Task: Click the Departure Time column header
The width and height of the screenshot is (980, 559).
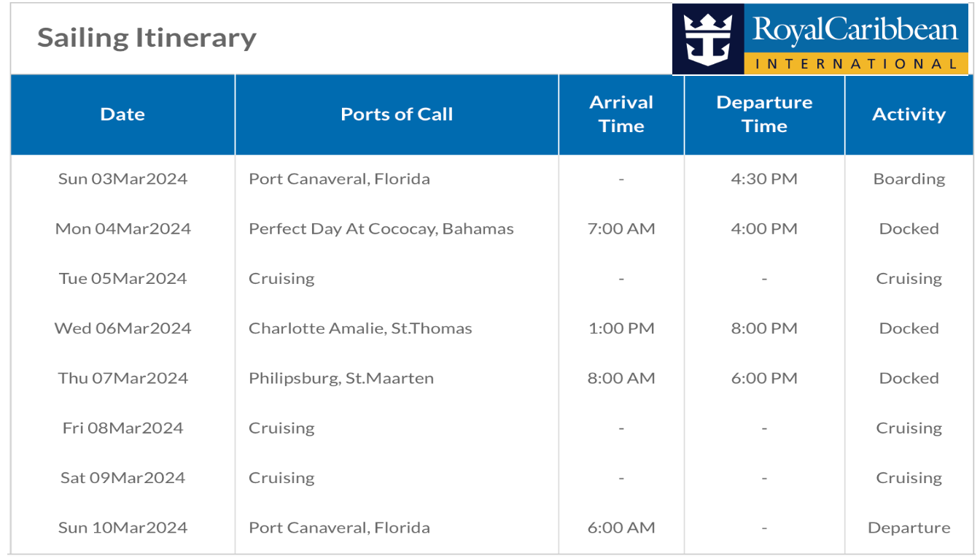Action: (x=764, y=115)
